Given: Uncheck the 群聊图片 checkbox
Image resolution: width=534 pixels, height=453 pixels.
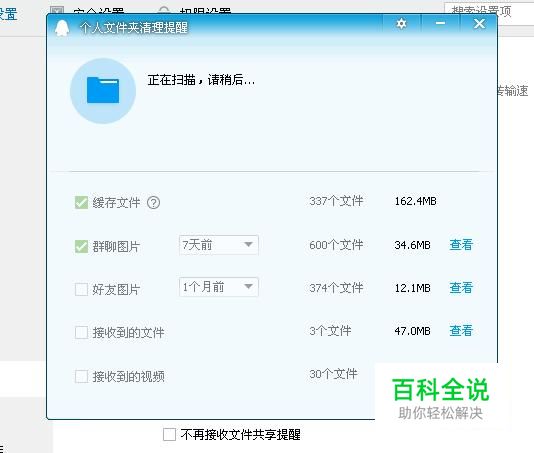Looking at the screenshot, I should tap(81, 246).
